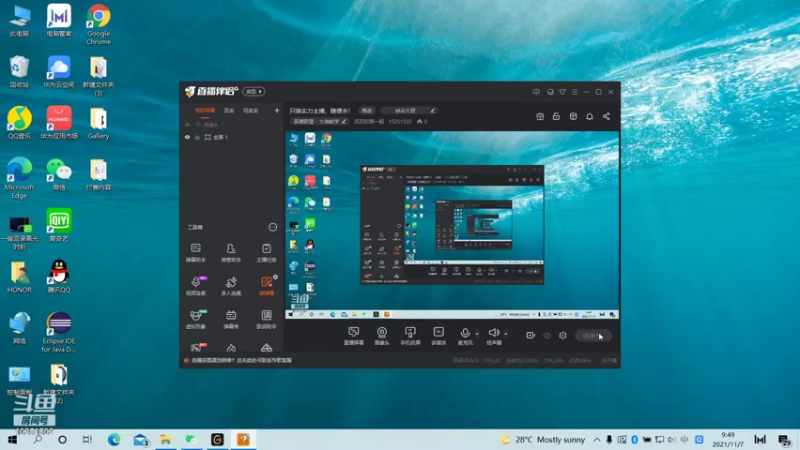Toggle the preview eye icon beside the record icon
Image resolution: width=800 pixels, height=450 pixels.
547,336
